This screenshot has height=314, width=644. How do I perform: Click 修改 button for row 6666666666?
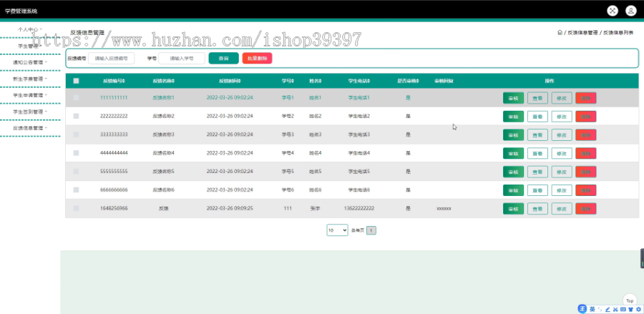point(562,190)
